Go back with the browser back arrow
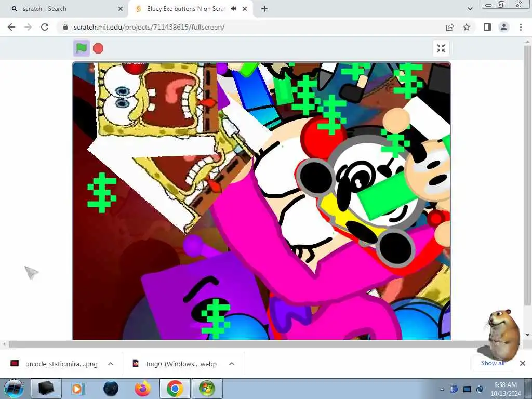The height and width of the screenshot is (399, 532). point(11,27)
